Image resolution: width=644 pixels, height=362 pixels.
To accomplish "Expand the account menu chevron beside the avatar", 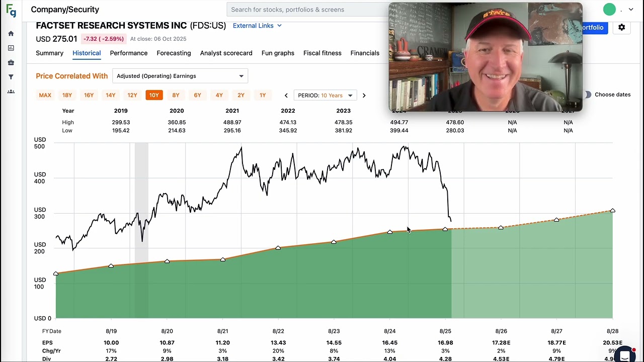I will [x=631, y=10].
